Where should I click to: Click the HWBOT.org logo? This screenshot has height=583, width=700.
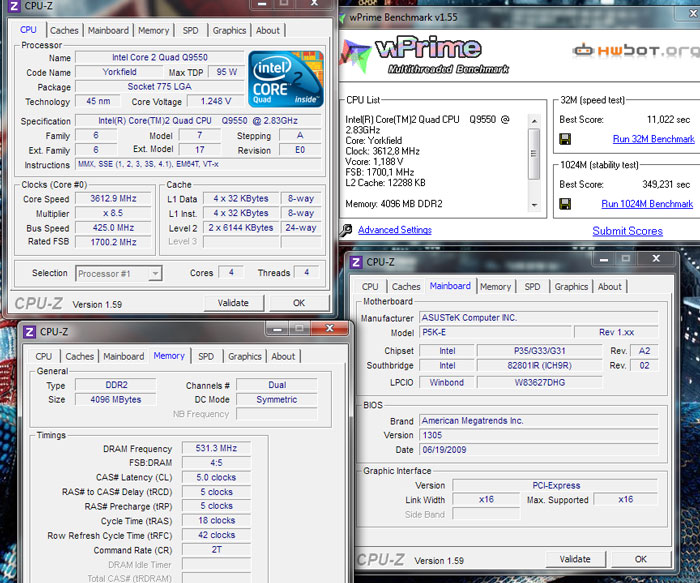636,50
